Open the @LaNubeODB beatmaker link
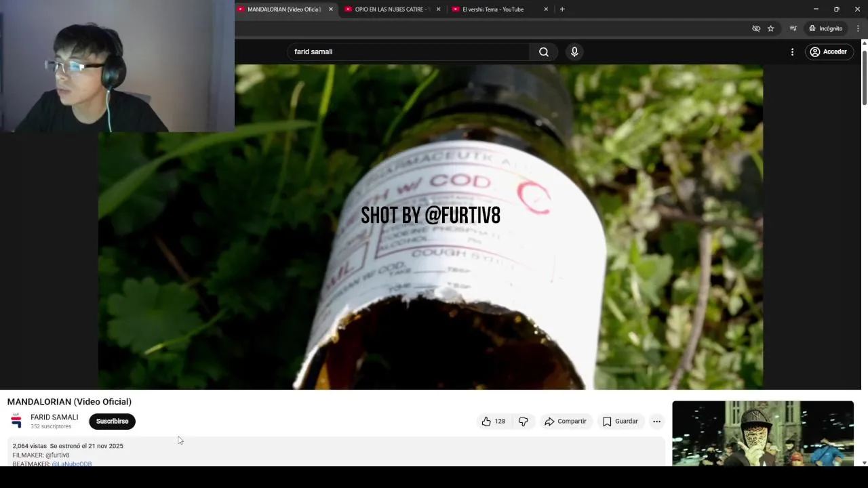The width and height of the screenshot is (868, 488). point(72,464)
